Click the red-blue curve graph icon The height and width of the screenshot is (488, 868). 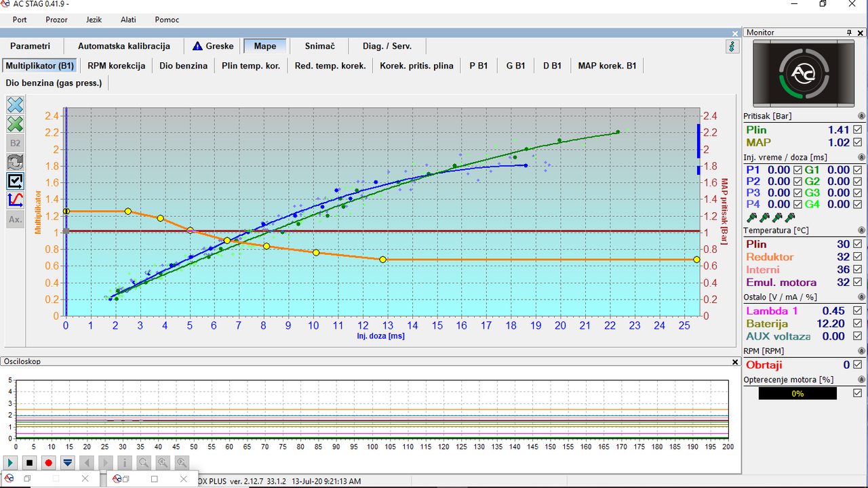point(15,200)
